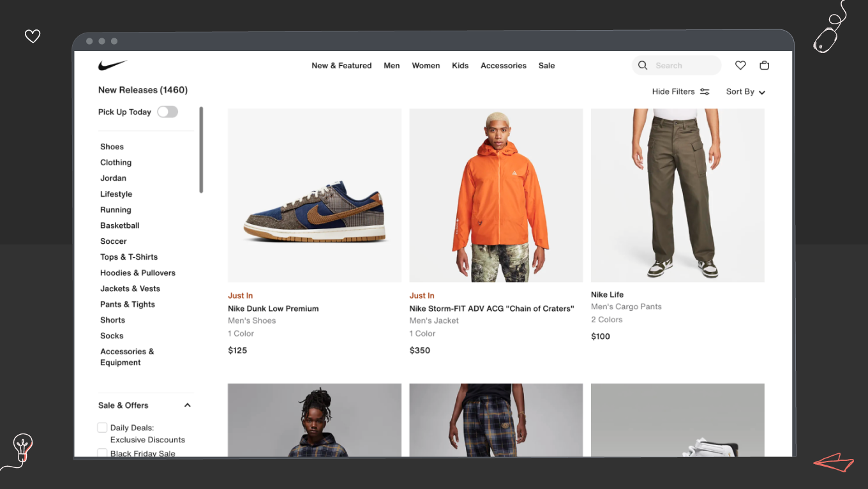Open the Nike Storm-FIT ADV ACG jacket thumbnail
Viewport: 868px width, 489px height.
tap(496, 195)
